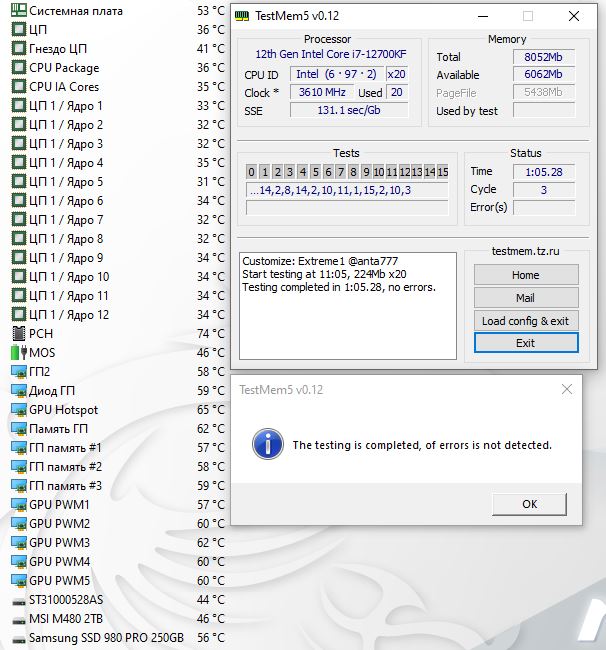Click the Exit button in TestMem5

[526, 343]
